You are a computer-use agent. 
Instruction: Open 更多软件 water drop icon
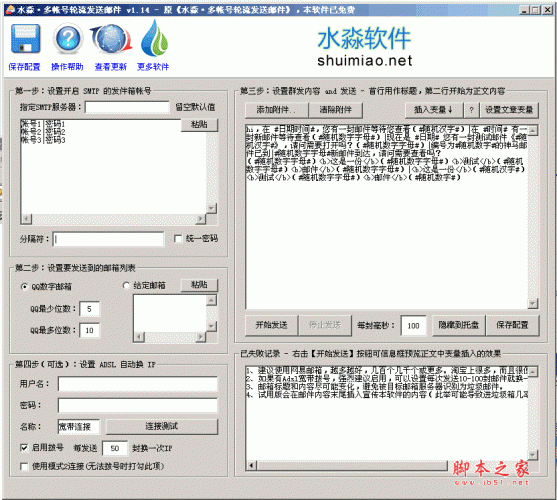(x=154, y=38)
